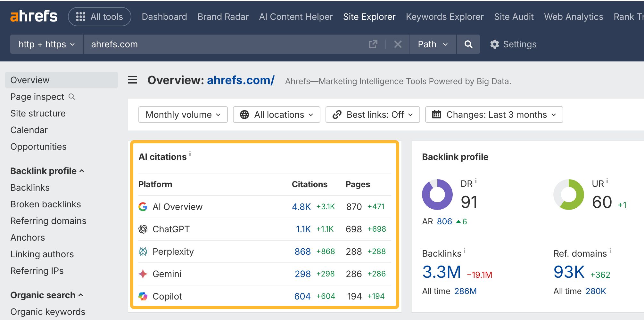Clear the URL with the X icon
644x320 pixels.
tap(398, 44)
